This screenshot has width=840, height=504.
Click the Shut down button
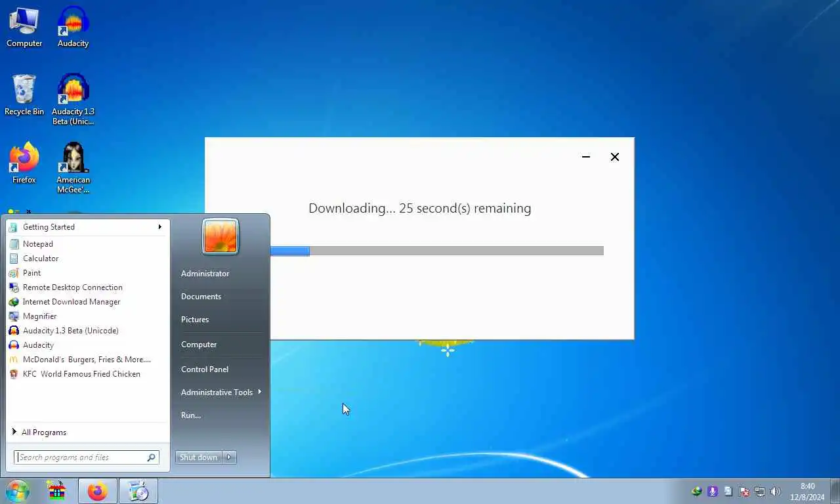click(x=199, y=457)
